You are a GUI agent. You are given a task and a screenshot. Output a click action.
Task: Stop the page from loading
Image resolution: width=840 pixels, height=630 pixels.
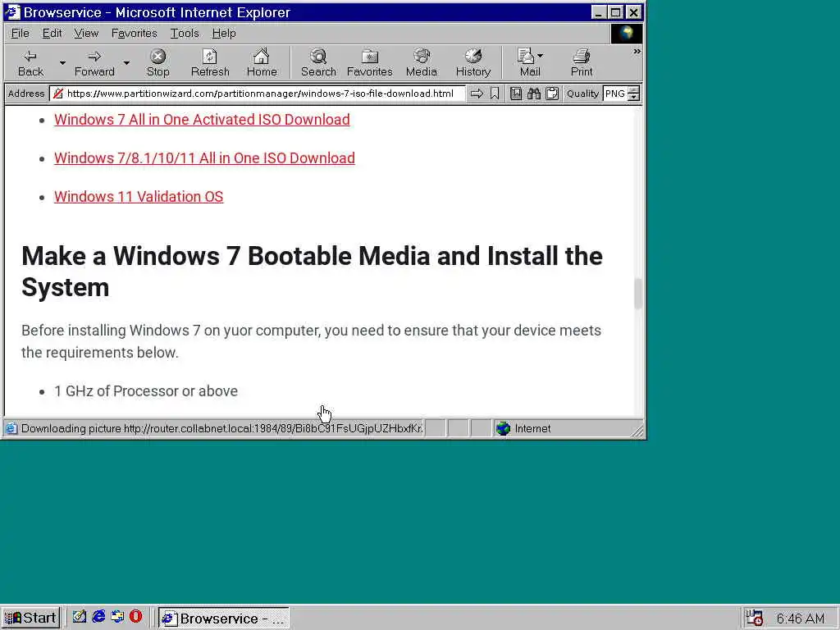click(157, 63)
